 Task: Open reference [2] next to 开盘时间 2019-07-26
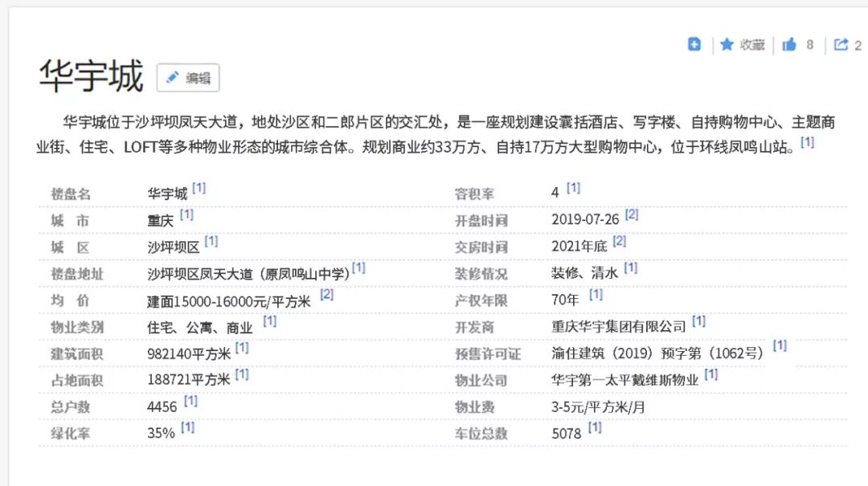click(x=632, y=214)
